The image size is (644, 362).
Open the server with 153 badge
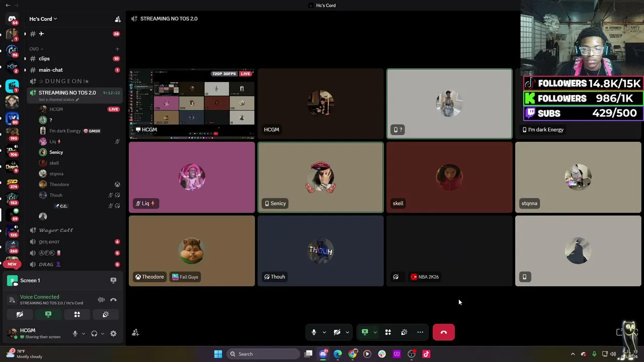point(12,199)
